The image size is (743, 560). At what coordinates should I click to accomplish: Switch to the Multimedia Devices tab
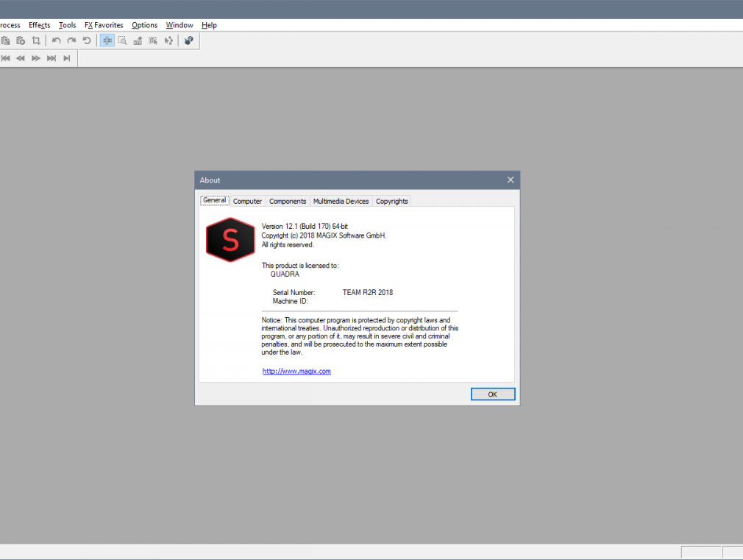tap(341, 202)
